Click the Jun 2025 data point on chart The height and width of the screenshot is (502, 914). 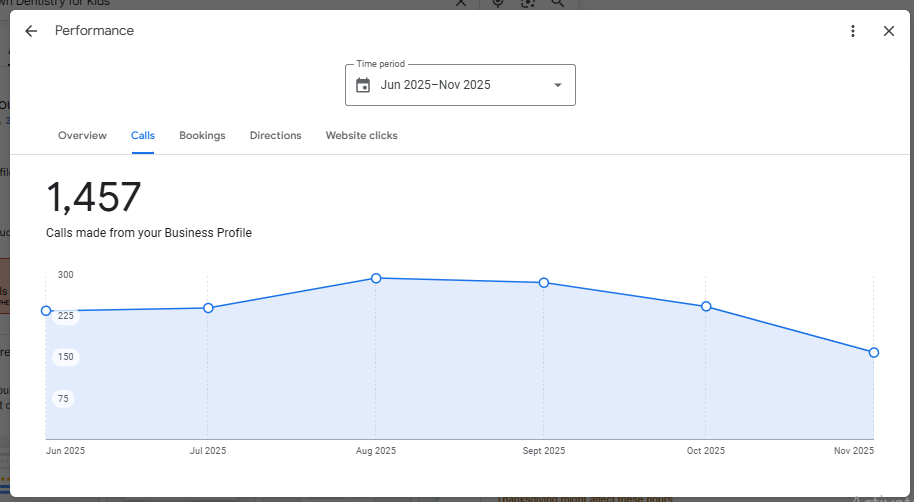pos(46,311)
